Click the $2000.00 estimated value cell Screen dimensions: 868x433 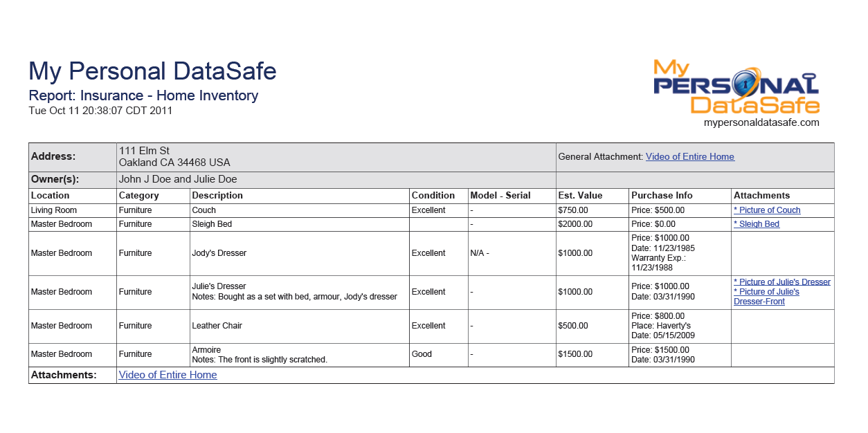pyautogui.click(x=575, y=224)
